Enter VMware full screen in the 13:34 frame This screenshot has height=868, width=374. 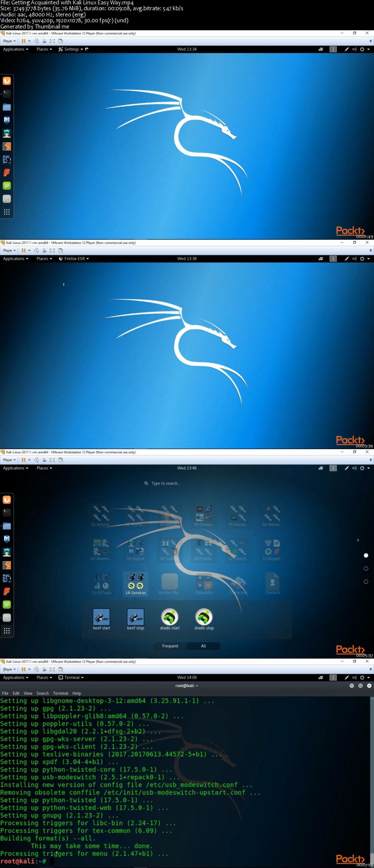[52, 41]
